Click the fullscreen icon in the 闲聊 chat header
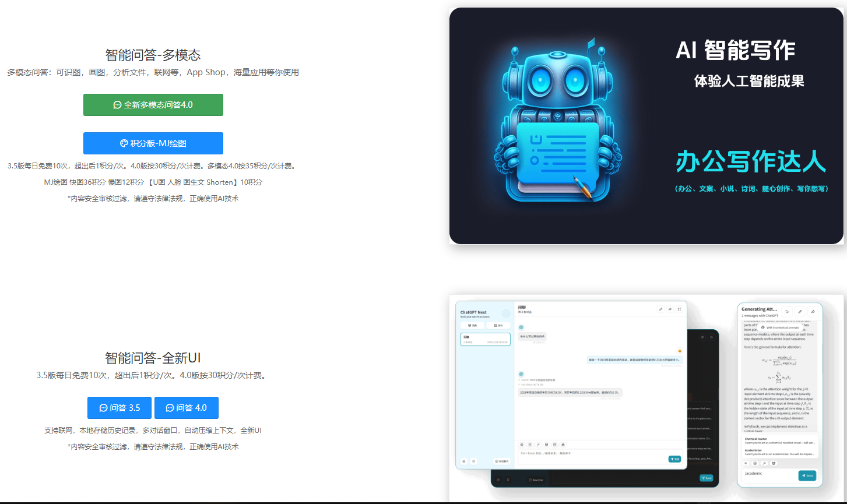 click(679, 309)
